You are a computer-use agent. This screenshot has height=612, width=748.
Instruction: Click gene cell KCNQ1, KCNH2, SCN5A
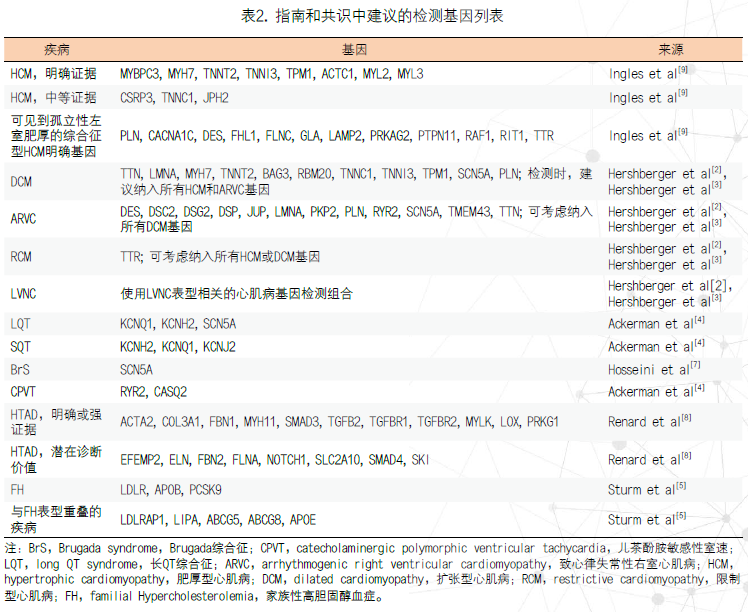(x=178, y=324)
